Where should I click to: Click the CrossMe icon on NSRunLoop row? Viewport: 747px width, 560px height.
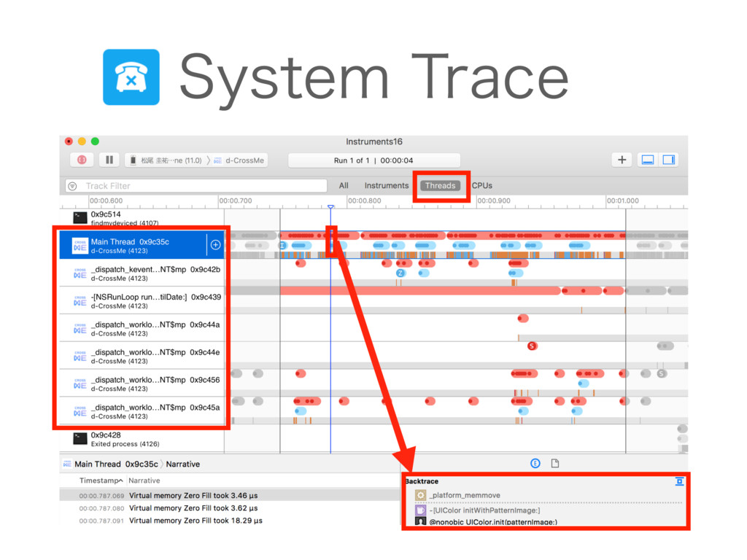pos(80,301)
